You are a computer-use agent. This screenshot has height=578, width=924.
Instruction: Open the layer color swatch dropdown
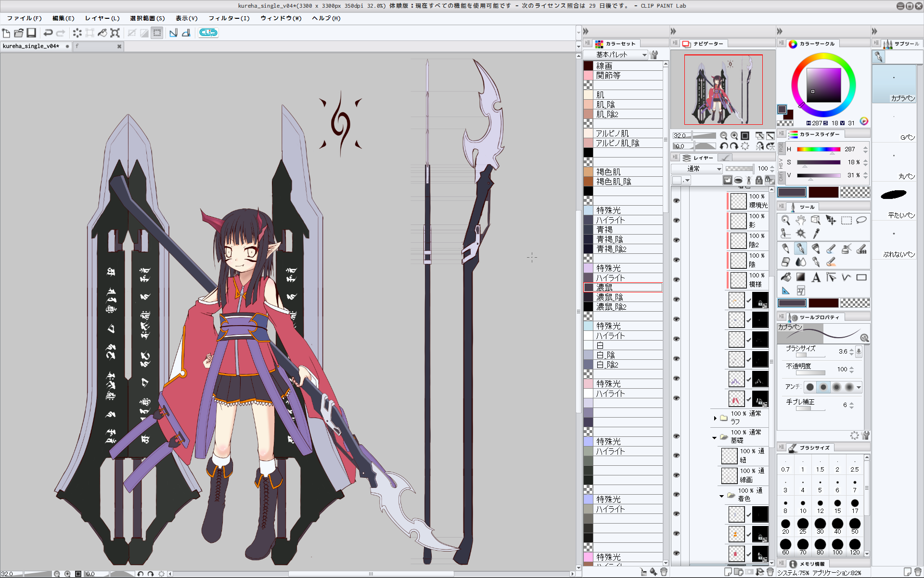coord(681,180)
